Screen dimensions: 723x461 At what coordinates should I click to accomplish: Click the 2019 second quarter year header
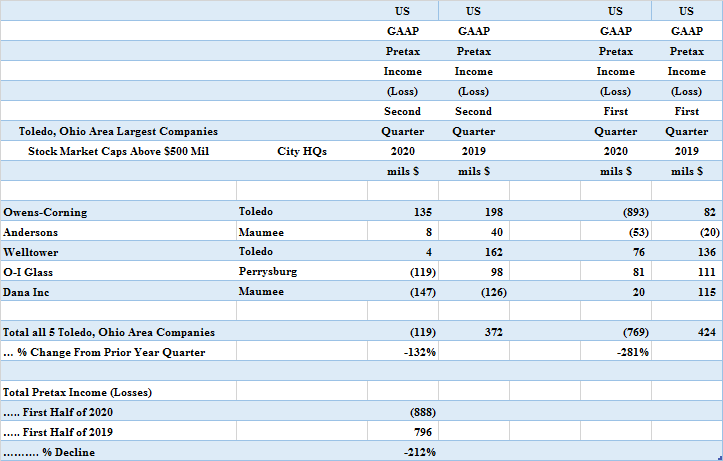[474, 151]
